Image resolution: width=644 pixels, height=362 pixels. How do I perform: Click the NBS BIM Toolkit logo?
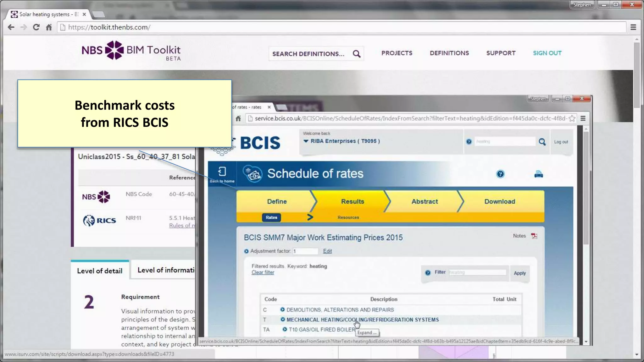(131, 50)
